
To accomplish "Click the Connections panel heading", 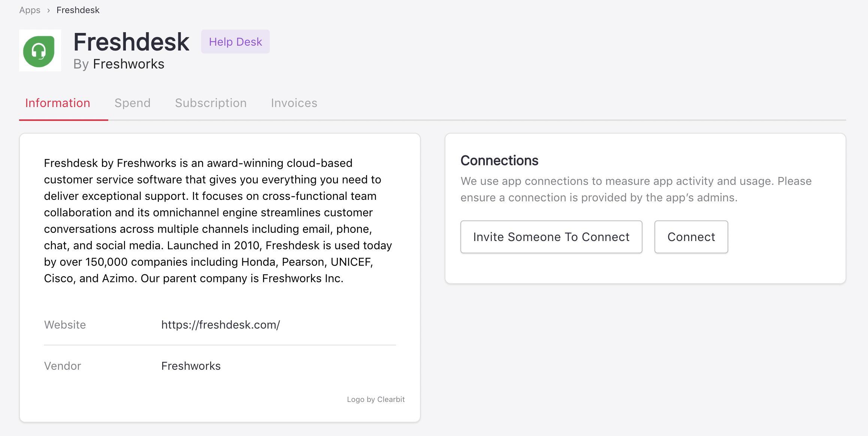I will [499, 161].
